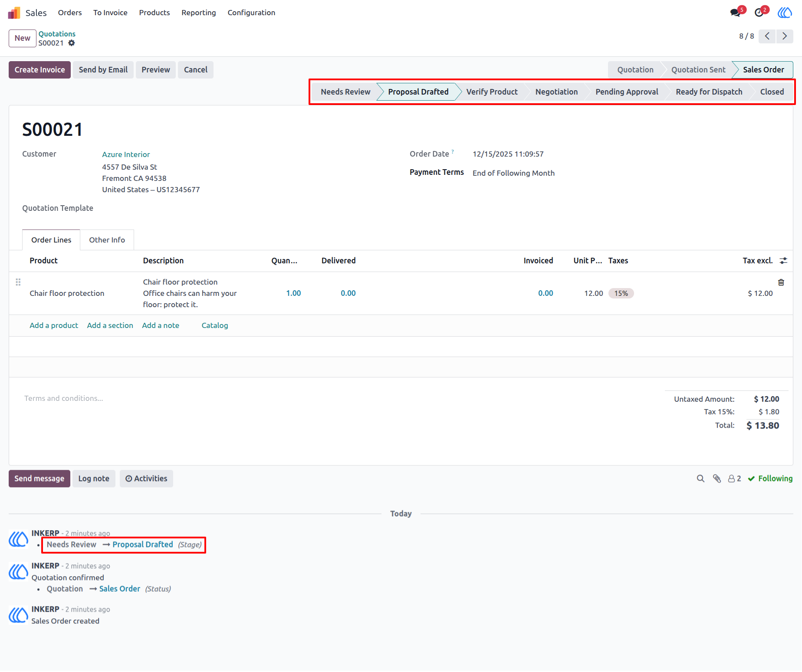Viewport: 802px width, 672px height.
Task: Go to previous record arrow
Action: coord(767,36)
